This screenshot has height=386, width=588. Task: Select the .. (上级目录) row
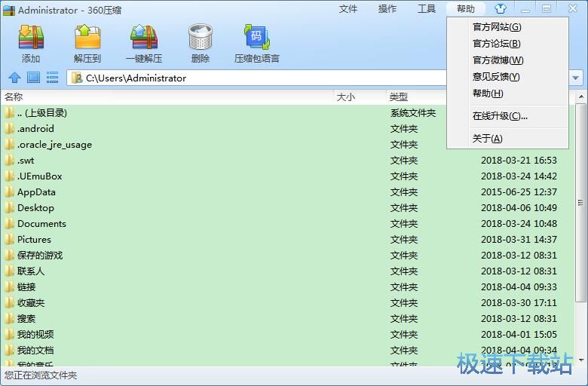click(287, 113)
